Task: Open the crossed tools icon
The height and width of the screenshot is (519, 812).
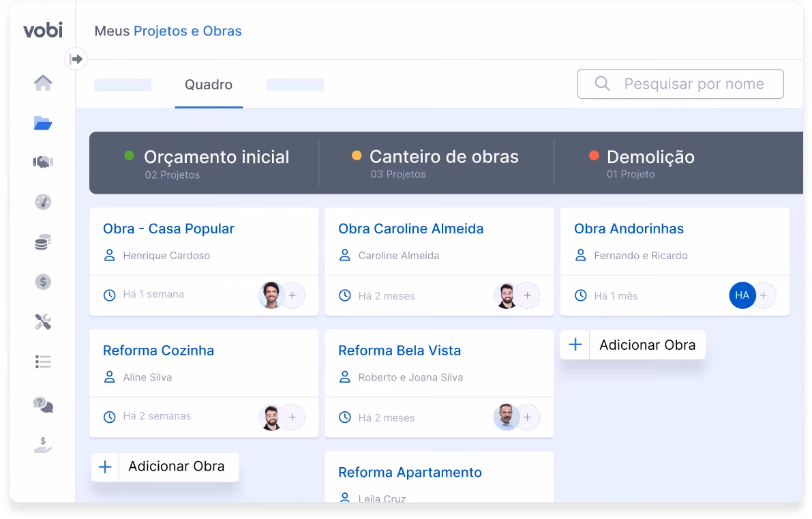Action: [x=43, y=322]
